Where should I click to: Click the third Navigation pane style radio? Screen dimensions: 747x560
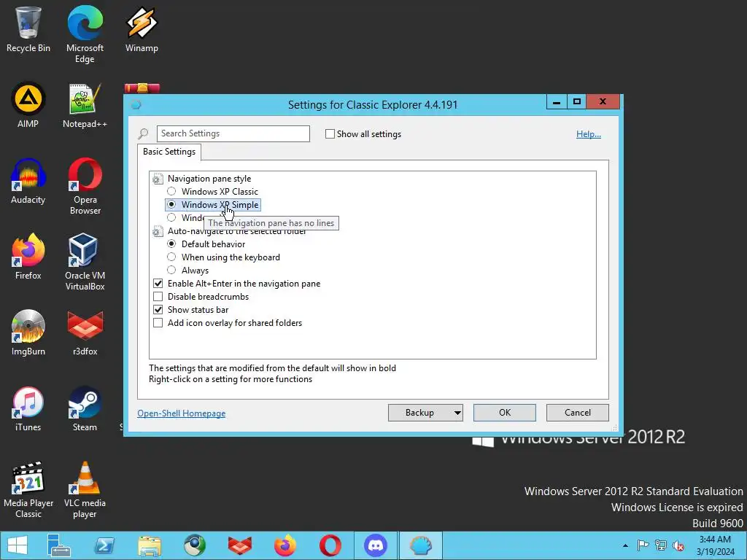(171, 217)
